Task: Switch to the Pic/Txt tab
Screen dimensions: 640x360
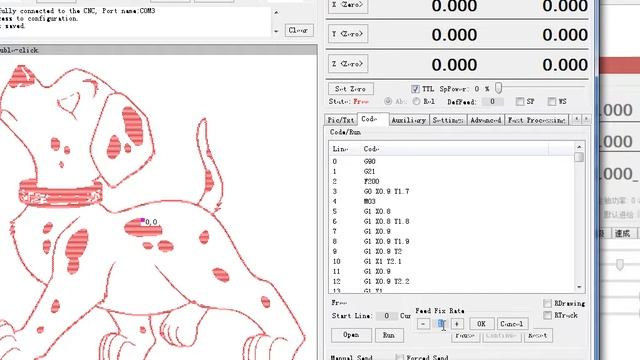Action: (x=341, y=120)
